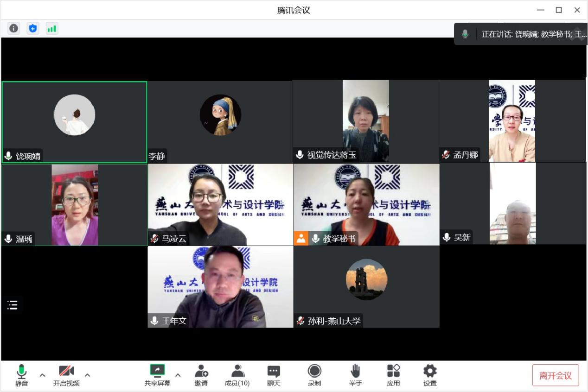Open the list view icon at left
This screenshot has height=392, width=588.
(13, 304)
